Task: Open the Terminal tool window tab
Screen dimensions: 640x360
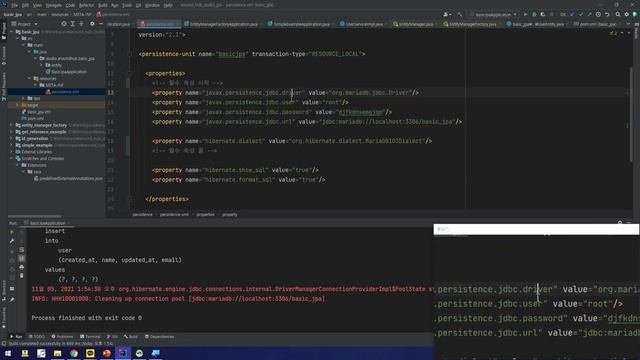Action: click(90, 337)
